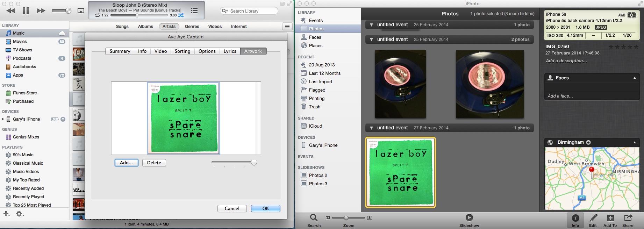
Task: Switch to the Songs view in iTunes
Action: point(122,27)
